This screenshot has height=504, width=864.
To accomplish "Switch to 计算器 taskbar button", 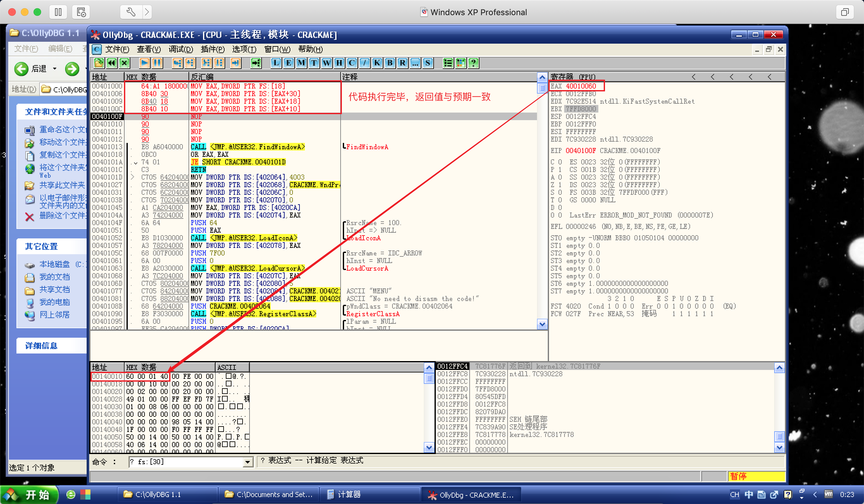I will coord(344,494).
